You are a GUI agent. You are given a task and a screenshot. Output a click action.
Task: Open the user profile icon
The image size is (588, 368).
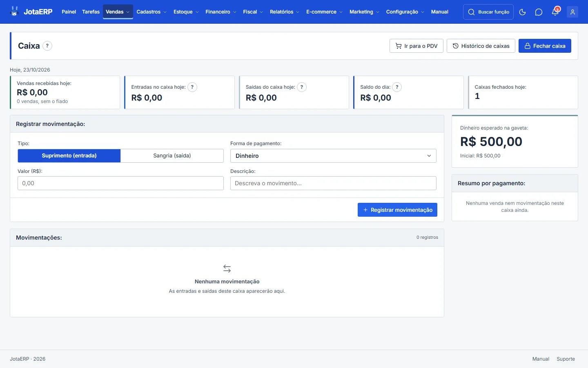(x=572, y=12)
